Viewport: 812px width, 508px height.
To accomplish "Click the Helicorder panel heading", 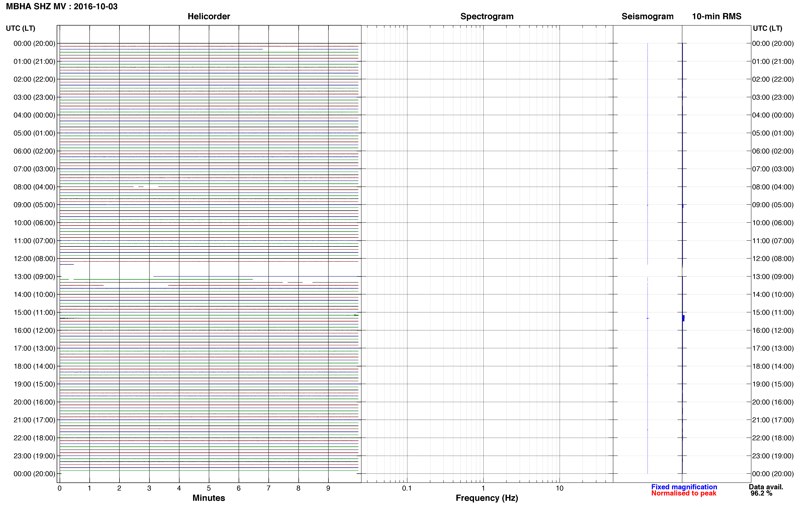I will 209,16.
